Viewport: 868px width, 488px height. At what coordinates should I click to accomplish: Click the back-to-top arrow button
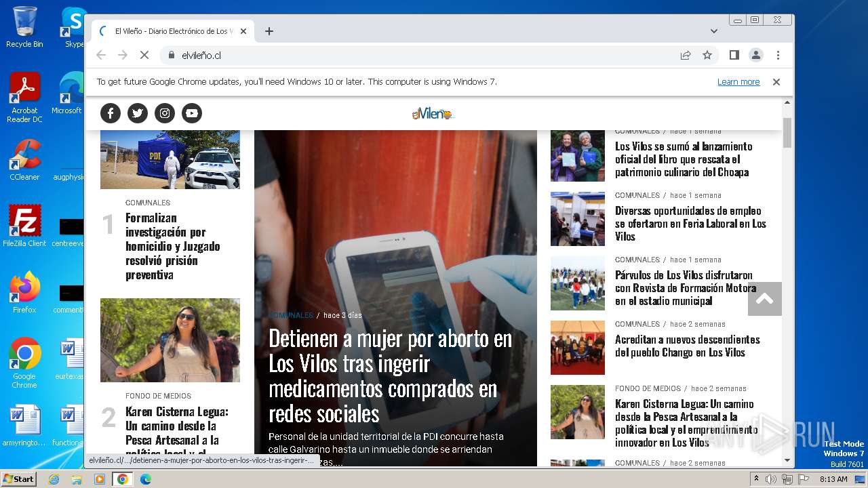tap(765, 299)
